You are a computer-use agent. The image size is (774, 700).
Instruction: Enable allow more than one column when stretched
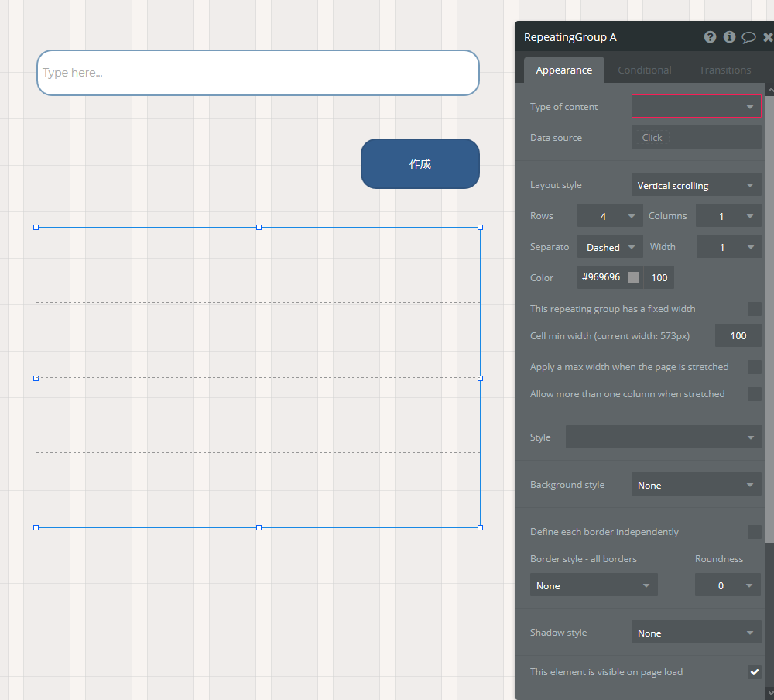tap(754, 393)
